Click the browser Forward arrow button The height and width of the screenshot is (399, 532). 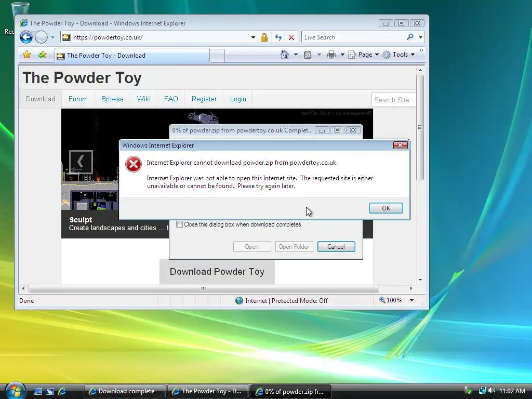coord(42,37)
